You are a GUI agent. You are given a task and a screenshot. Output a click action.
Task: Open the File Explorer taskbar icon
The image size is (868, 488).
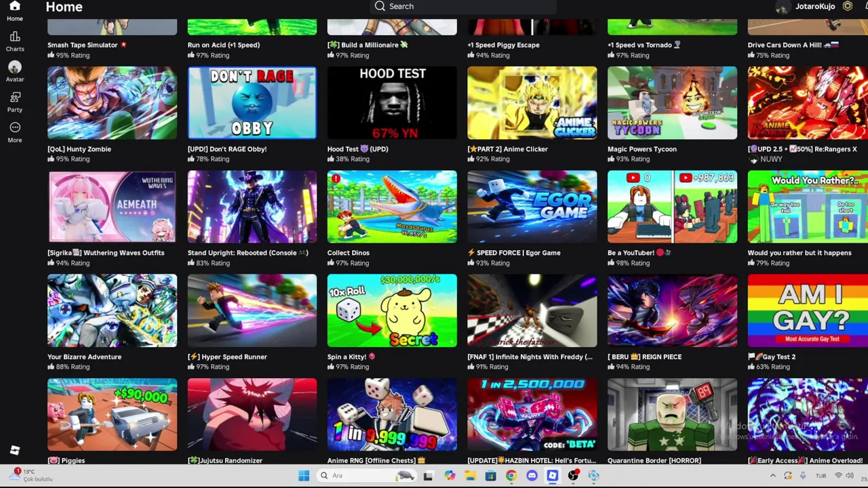(470, 476)
